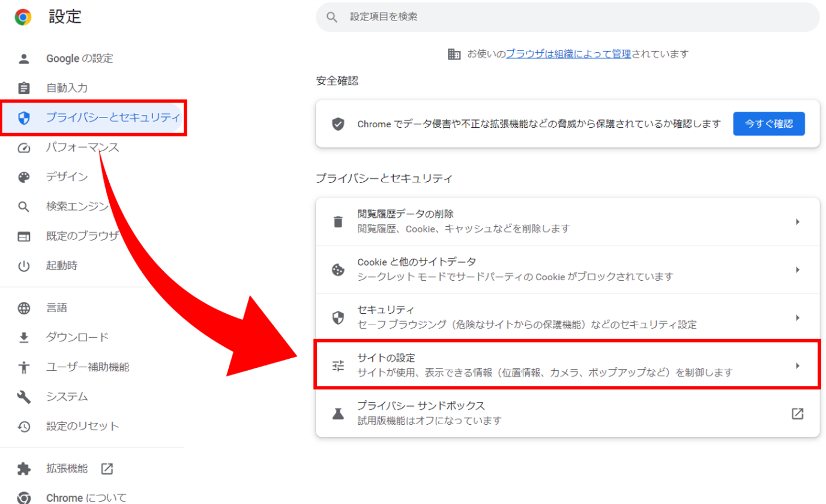Click the trash icon for 閲覧履歴データの削除
The height and width of the screenshot is (504, 826).
coord(339,221)
